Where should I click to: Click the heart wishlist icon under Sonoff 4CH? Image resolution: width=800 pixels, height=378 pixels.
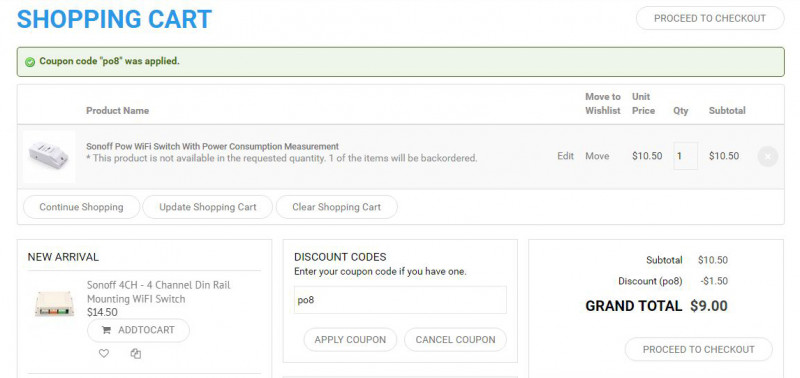pos(104,353)
